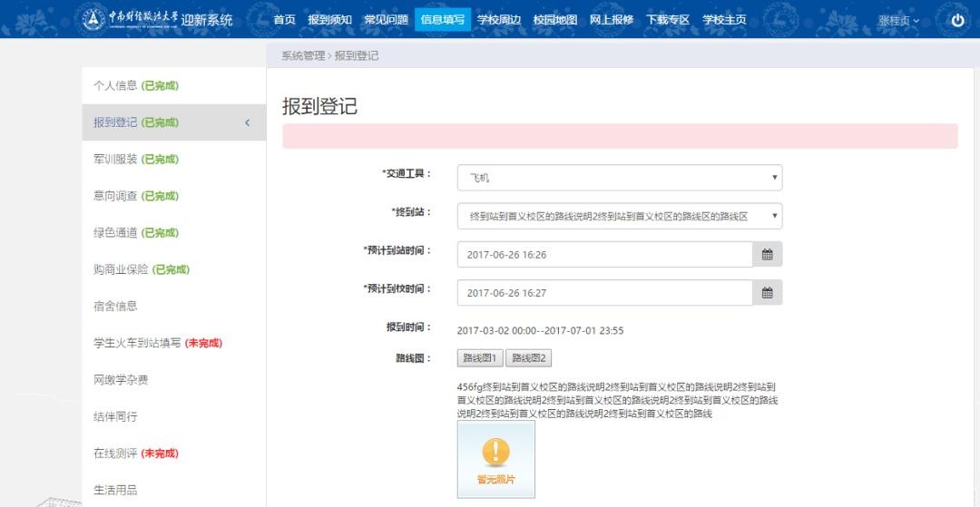Open 校园地图 from the navigation bar

pyautogui.click(x=555, y=19)
